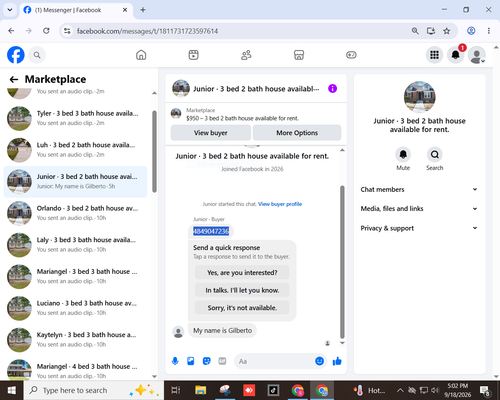
Task: Open the Windows Start menu
Action: tap(12, 390)
